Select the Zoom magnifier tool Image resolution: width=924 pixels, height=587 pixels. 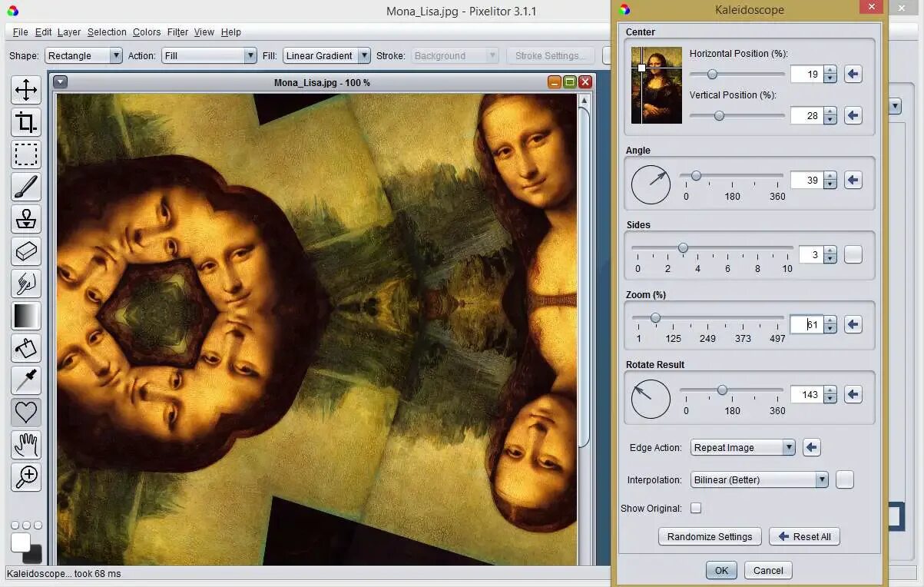pos(26,477)
